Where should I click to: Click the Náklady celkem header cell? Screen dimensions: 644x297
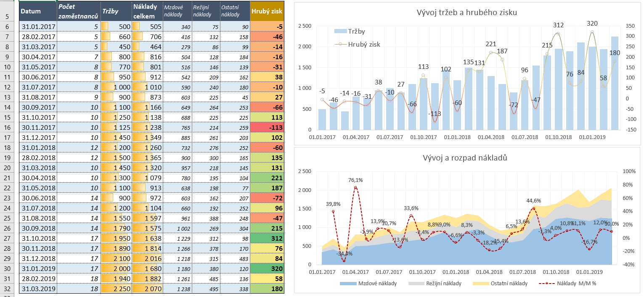coord(146,11)
